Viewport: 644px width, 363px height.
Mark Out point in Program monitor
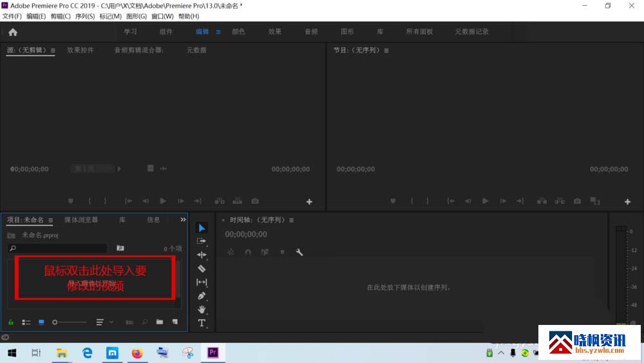pos(428,201)
